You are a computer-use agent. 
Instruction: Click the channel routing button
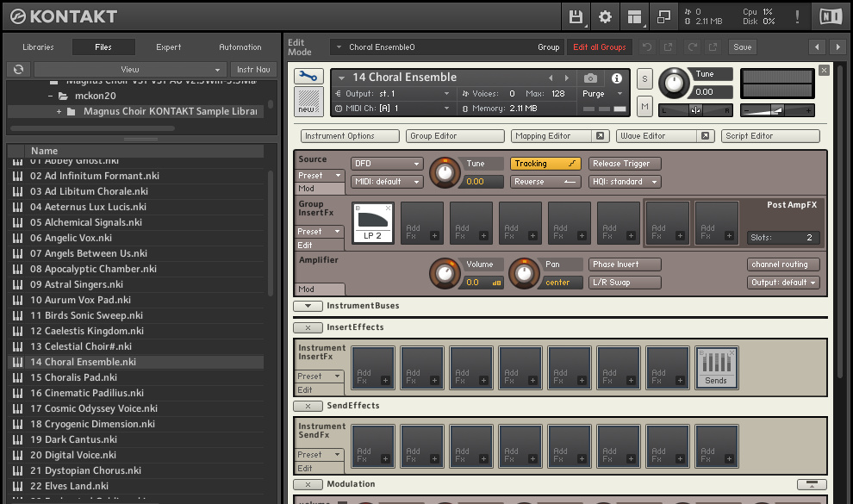coord(783,264)
